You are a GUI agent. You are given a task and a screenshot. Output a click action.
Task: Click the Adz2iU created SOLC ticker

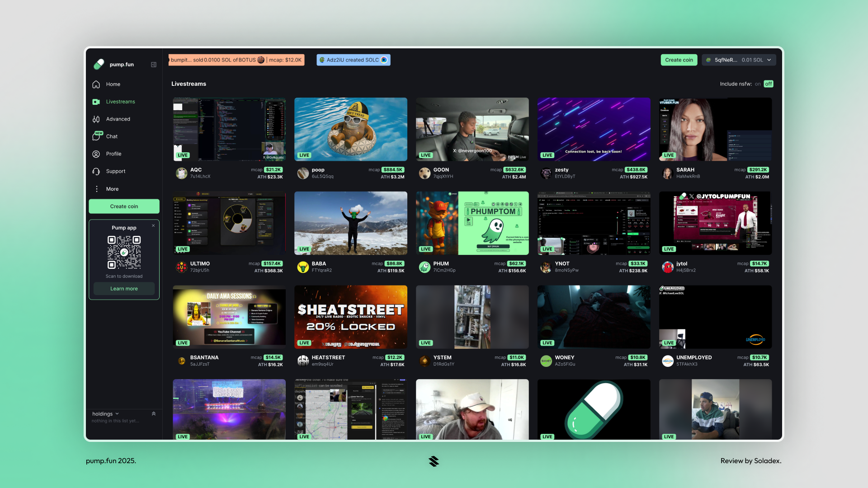(x=354, y=60)
